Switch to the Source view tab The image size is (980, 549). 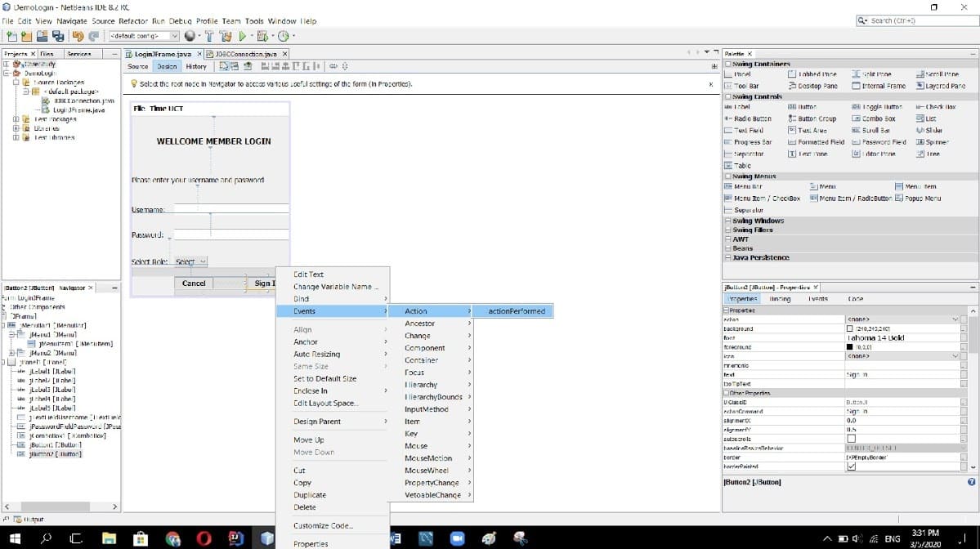tap(138, 66)
